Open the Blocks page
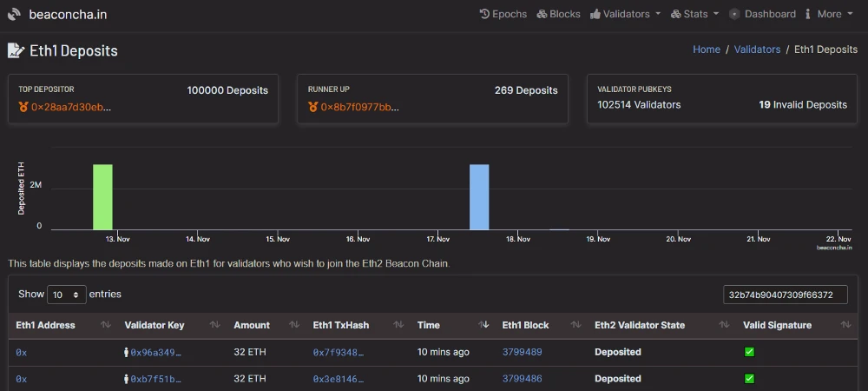 pos(558,15)
